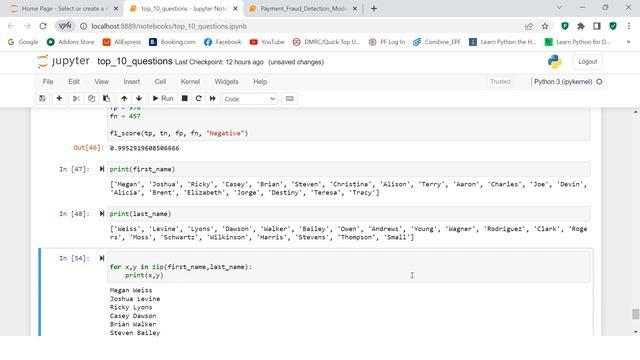Click the Python 3 (ipykernel) kernel name

pos(563,82)
